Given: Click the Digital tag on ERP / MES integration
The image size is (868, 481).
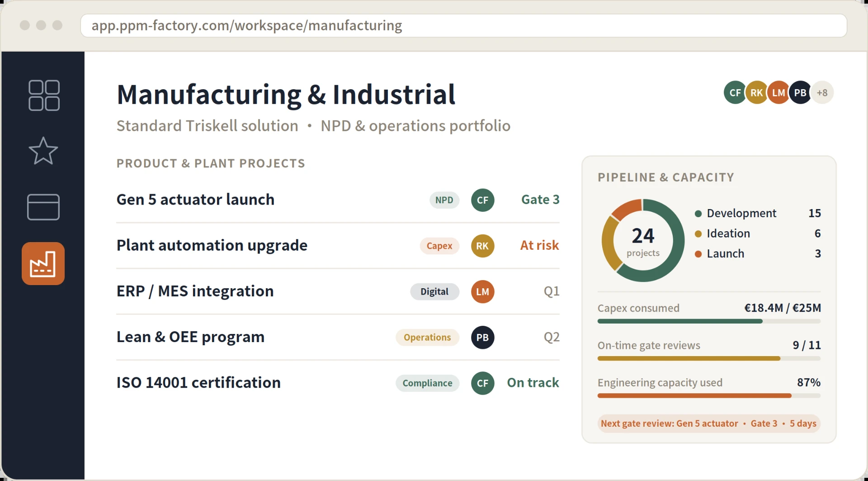Looking at the screenshot, I should pyautogui.click(x=434, y=292).
